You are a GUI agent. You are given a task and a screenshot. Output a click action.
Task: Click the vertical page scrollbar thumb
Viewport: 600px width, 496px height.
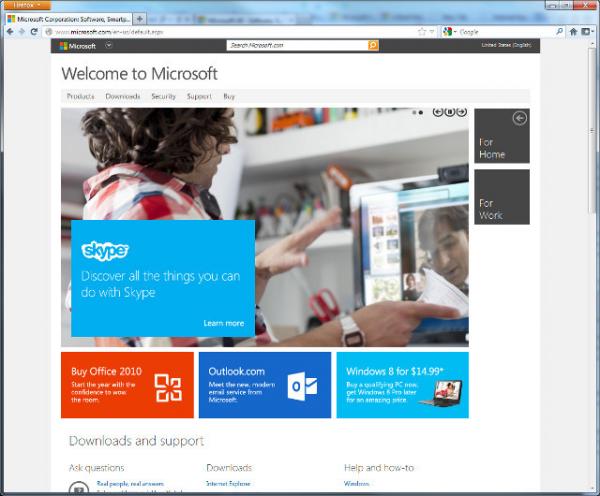pyautogui.click(x=592, y=130)
